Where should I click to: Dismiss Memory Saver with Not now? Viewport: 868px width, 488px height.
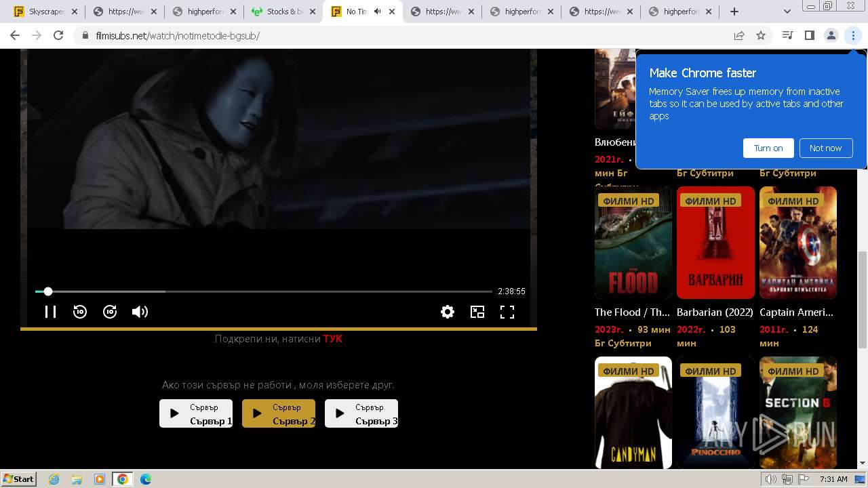[x=825, y=148]
